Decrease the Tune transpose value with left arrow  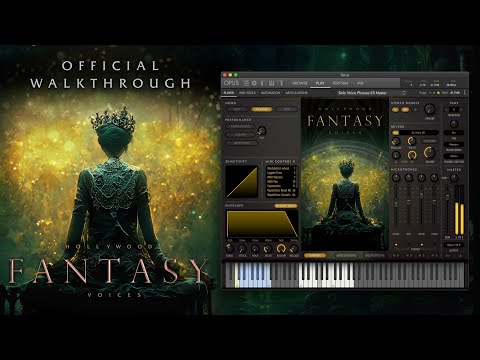coord(445,110)
